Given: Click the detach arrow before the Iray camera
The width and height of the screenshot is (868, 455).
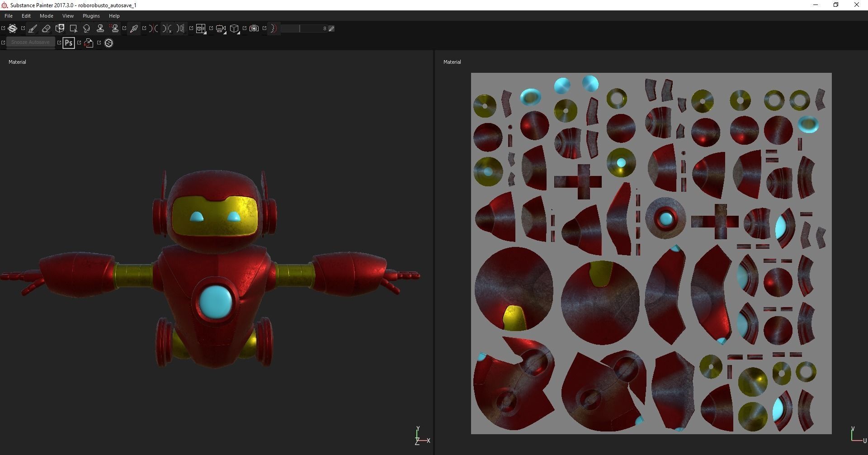Looking at the screenshot, I should tap(245, 28).
